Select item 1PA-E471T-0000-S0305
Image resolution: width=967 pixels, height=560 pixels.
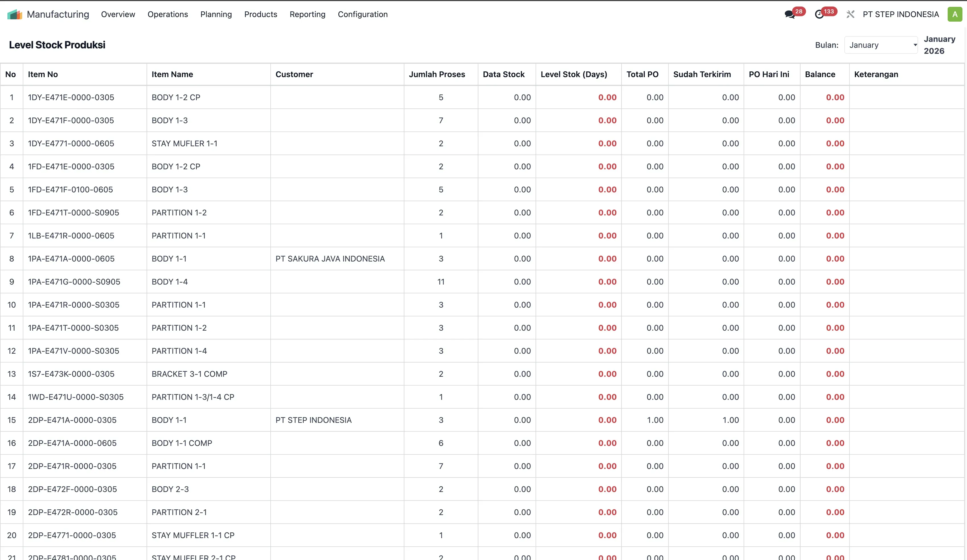pos(73,328)
